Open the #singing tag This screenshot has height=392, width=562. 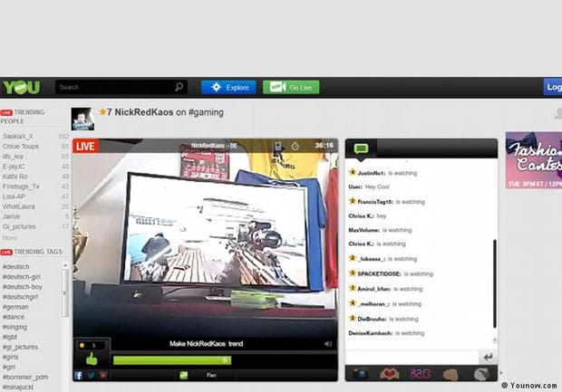click(15, 327)
